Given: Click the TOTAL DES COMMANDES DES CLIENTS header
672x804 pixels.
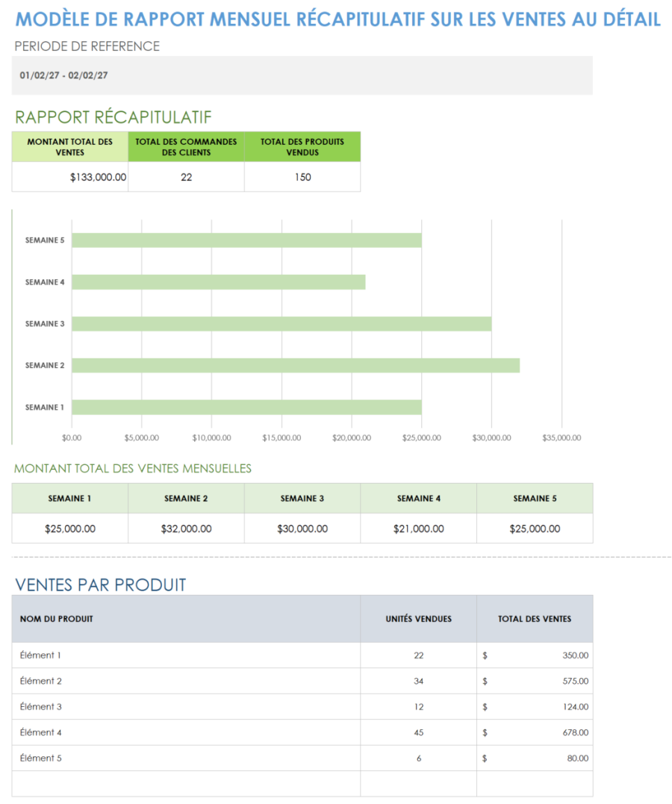Looking at the screenshot, I should (x=186, y=146).
